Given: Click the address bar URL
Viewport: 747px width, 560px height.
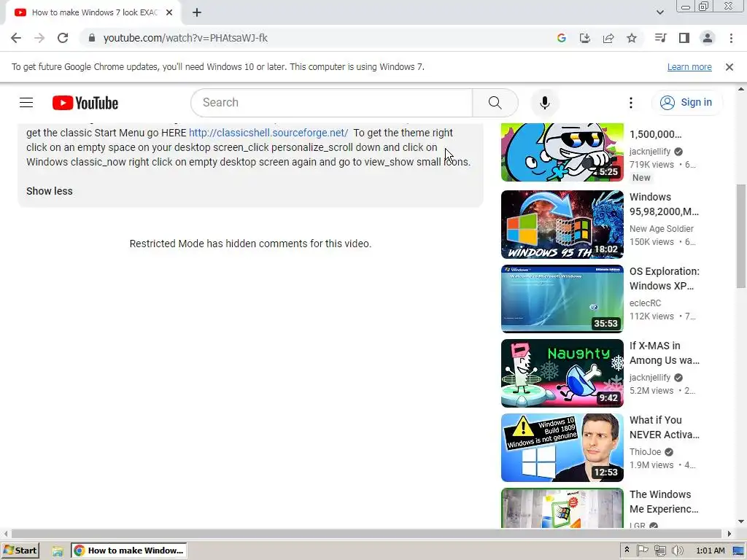Looking at the screenshot, I should pyautogui.click(x=185, y=38).
